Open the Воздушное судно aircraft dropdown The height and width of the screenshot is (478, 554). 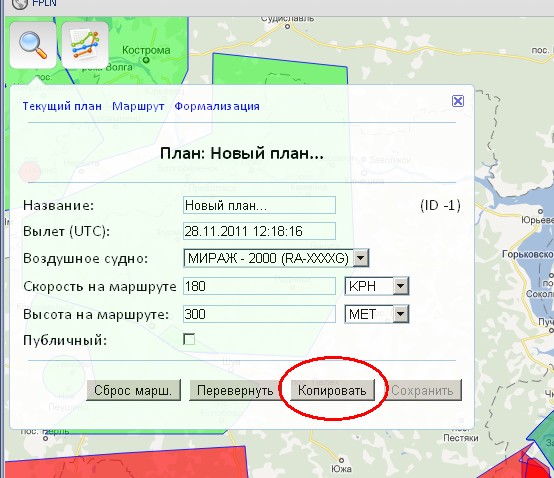[361, 258]
